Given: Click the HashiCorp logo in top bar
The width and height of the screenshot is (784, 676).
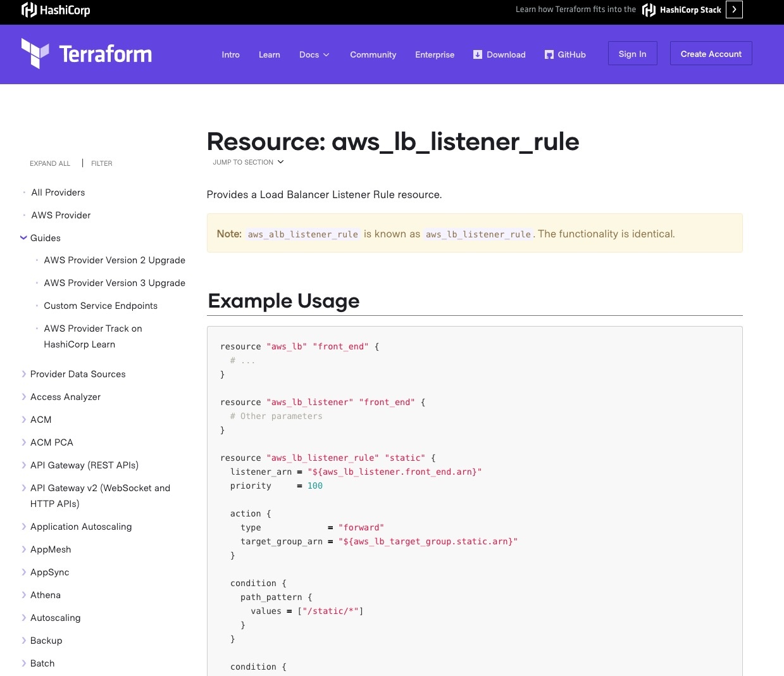Looking at the screenshot, I should point(56,9).
